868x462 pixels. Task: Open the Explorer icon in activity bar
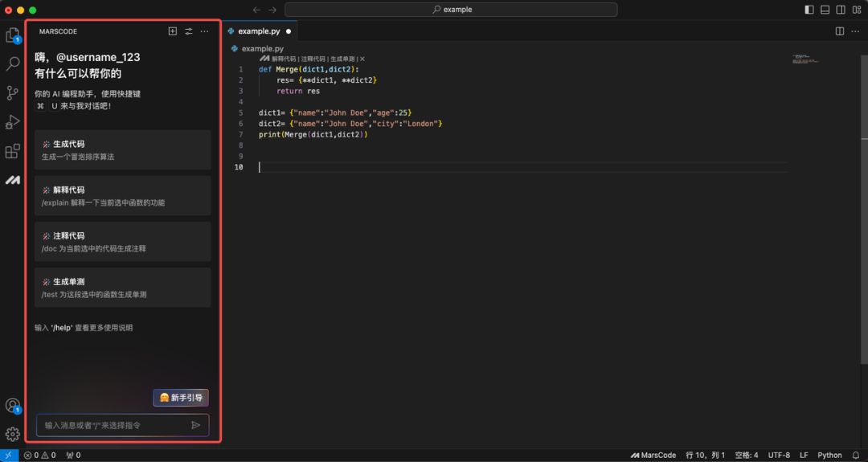pos(13,35)
